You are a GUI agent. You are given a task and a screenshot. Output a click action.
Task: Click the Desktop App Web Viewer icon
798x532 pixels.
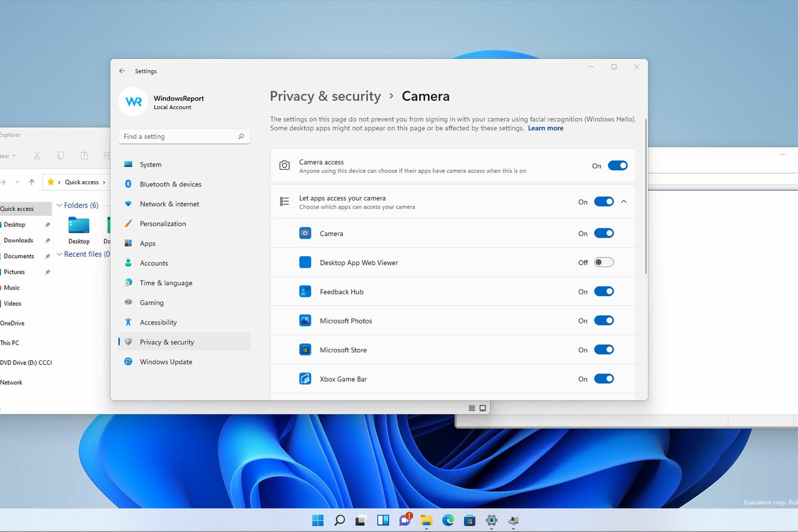305,262
